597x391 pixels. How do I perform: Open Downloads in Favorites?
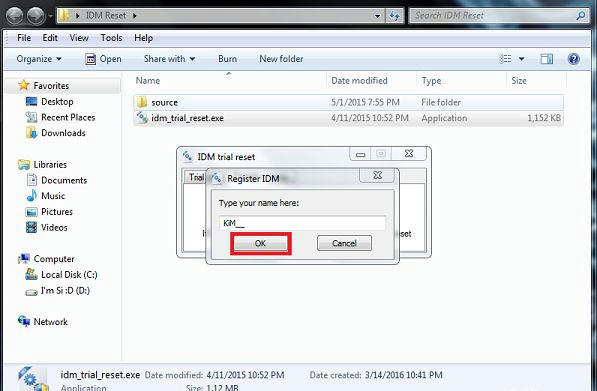tap(63, 133)
